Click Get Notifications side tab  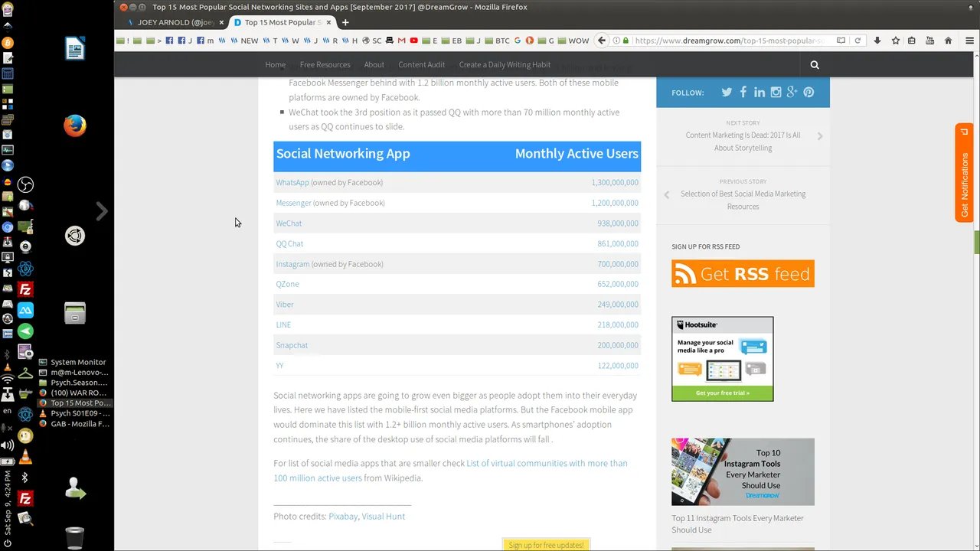pos(964,174)
